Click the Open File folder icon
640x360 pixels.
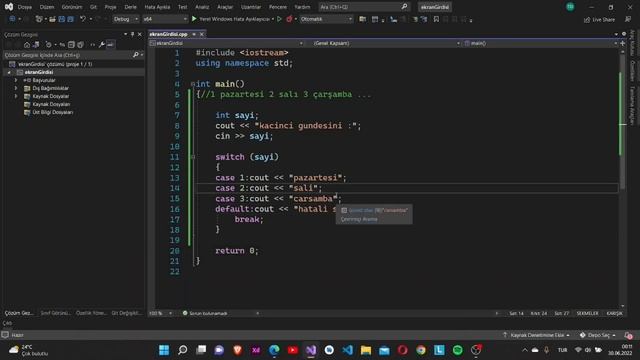tap(52, 19)
